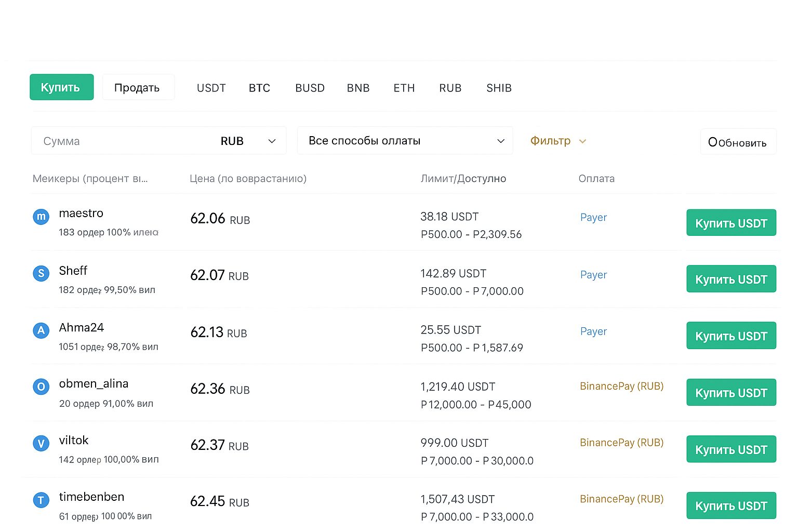This screenshot has width=798, height=532.
Task: Click viltok's avatar icon
Action: 41,443
